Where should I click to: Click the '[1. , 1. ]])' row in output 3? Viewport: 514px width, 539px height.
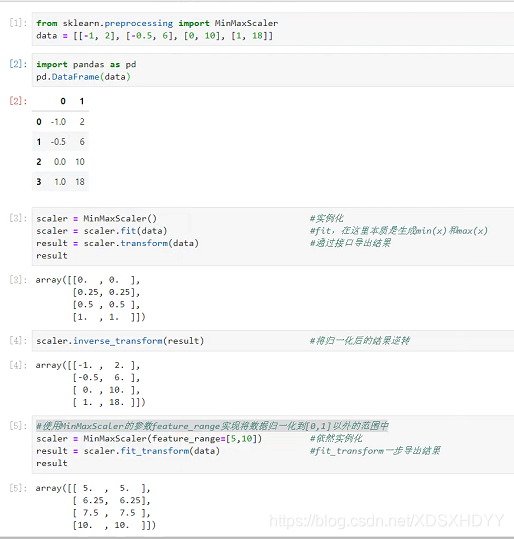coord(109,317)
